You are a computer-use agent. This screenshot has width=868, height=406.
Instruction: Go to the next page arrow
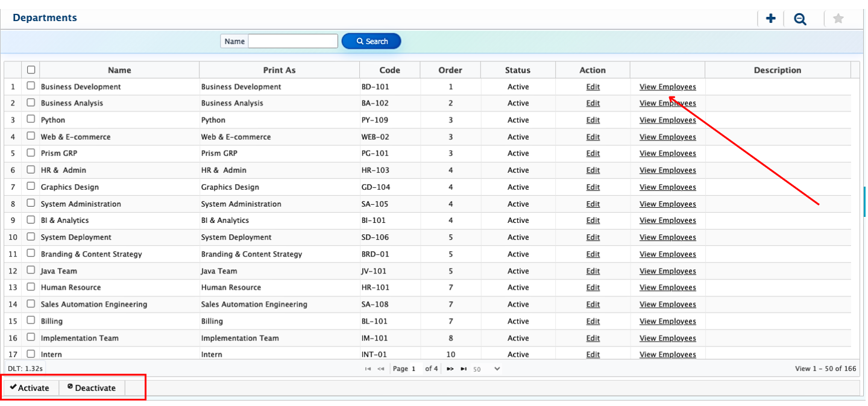click(x=450, y=369)
